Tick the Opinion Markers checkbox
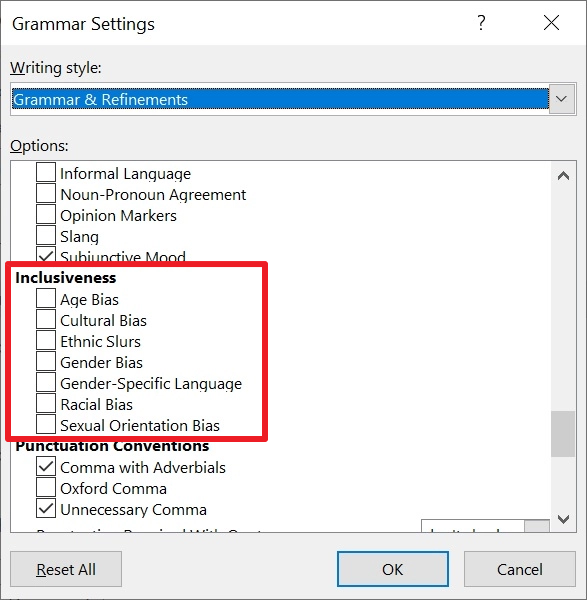This screenshot has height=600, width=587. (46, 215)
